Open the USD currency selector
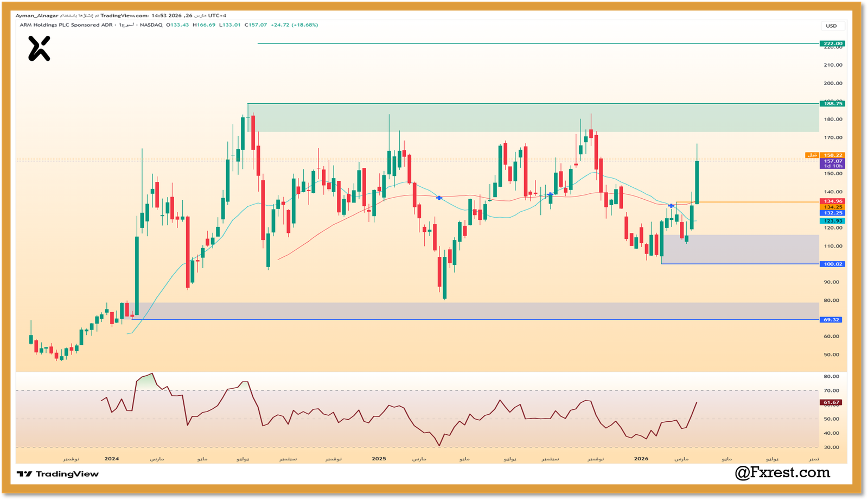 (831, 26)
